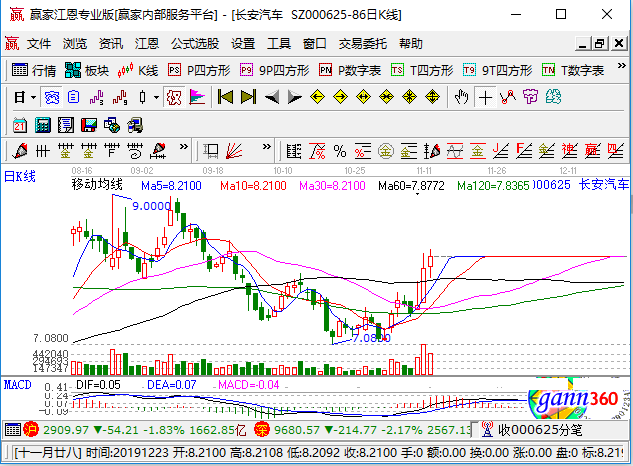Click the 日K线 chart label
Viewport: 633px width, 466px height.
coord(19,176)
